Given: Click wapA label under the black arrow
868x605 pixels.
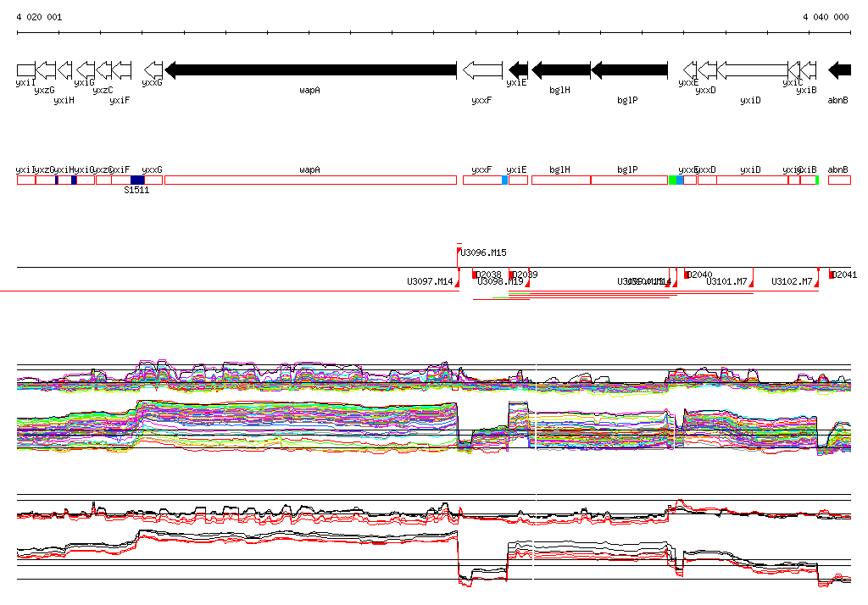Looking at the screenshot, I should [310, 90].
